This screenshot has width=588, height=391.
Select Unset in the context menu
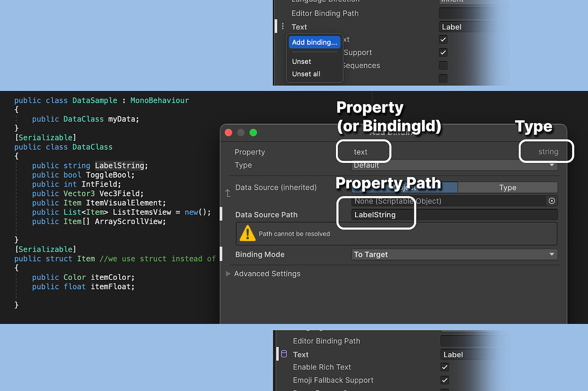point(301,61)
